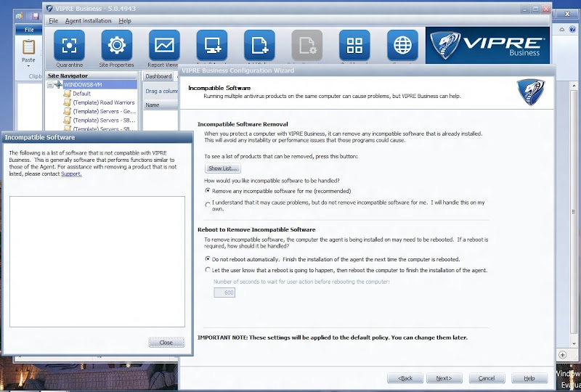Image resolution: width=581 pixels, height=392 pixels.
Task: Click the Back button in wizard
Action: pyautogui.click(x=405, y=378)
